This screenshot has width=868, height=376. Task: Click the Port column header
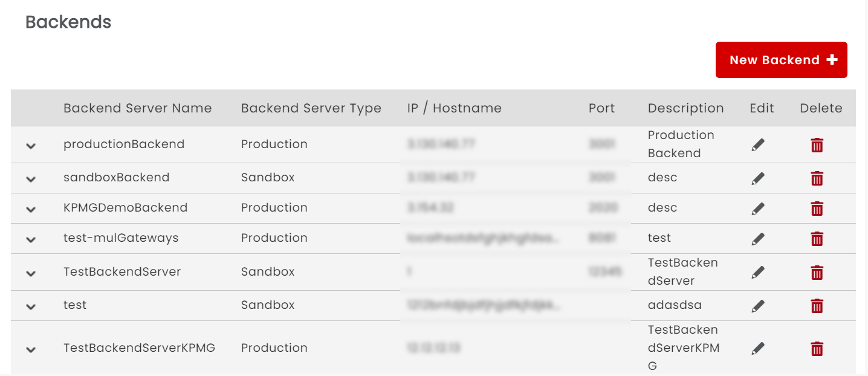601,108
